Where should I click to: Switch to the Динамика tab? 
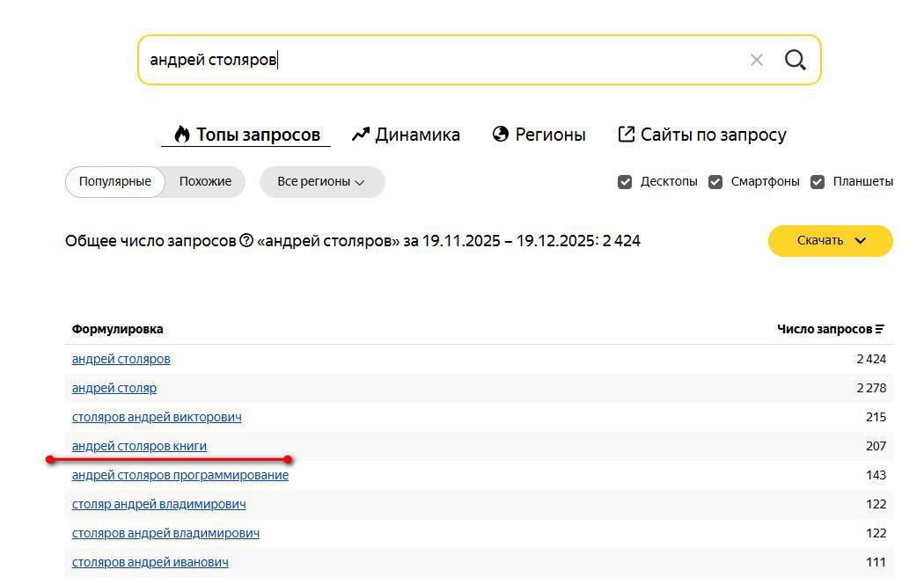click(x=406, y=135)
